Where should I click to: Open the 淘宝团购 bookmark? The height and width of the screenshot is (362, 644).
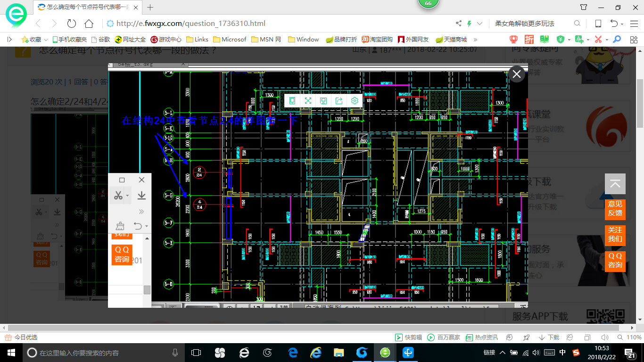377,40
